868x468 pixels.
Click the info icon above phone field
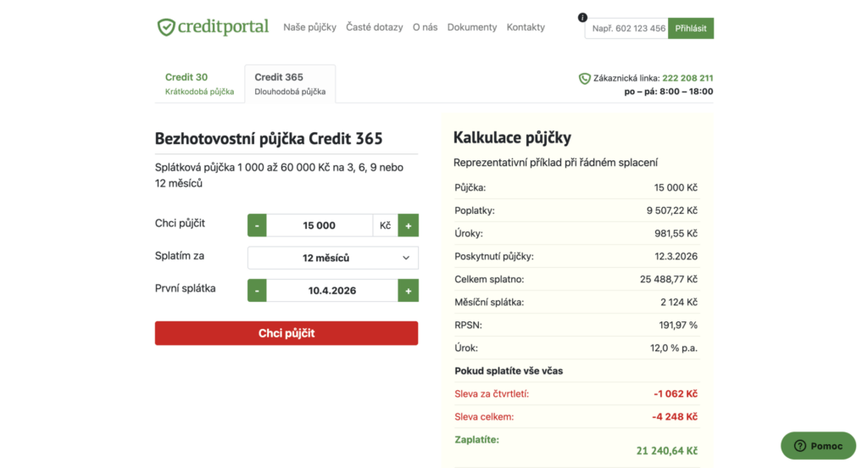click(582, 18)
